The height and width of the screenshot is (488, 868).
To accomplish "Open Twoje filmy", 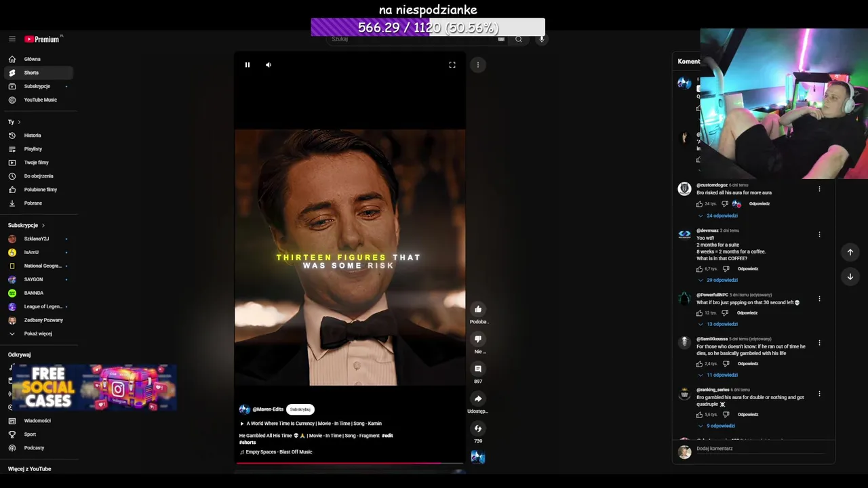I will tap(39, 163).
